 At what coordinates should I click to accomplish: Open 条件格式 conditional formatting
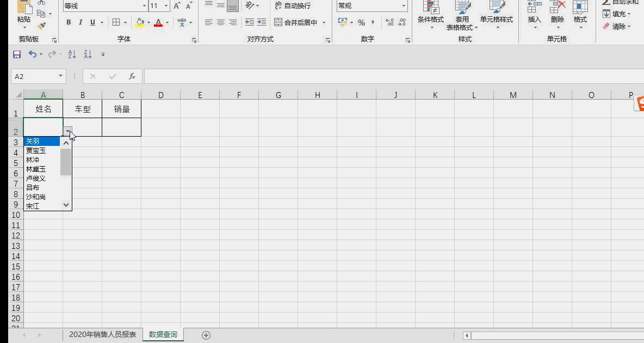[430, 16]
